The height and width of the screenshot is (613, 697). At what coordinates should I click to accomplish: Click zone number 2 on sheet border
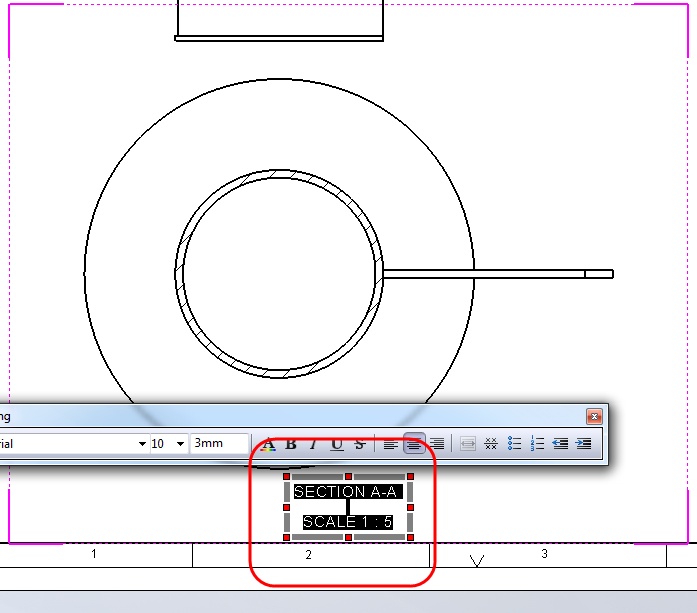pos(308,555)
